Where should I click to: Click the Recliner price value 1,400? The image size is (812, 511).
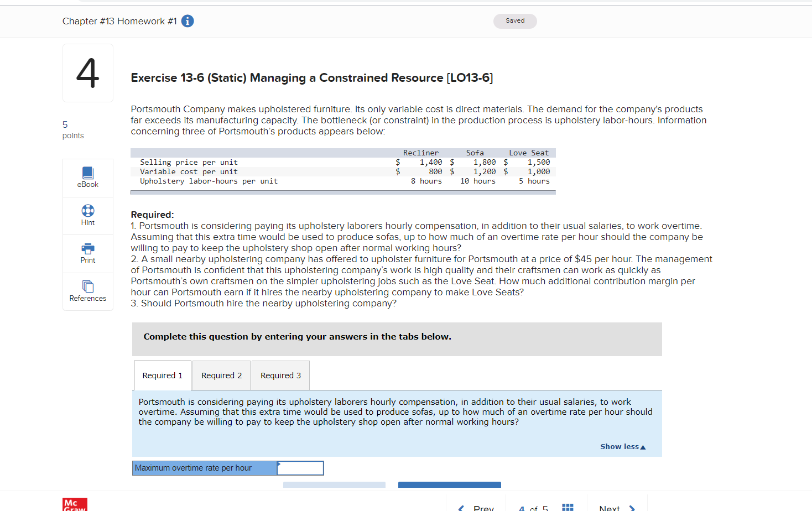pos(431,162)
